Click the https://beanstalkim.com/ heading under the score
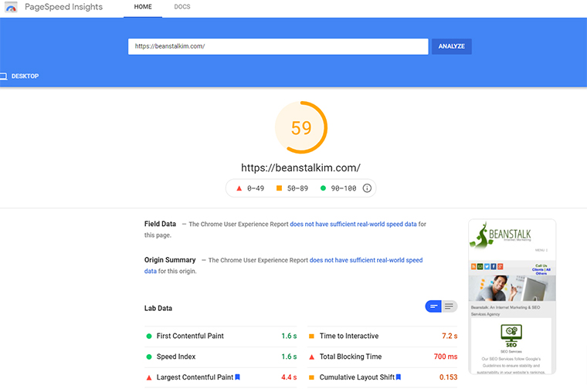 [300, 167]
